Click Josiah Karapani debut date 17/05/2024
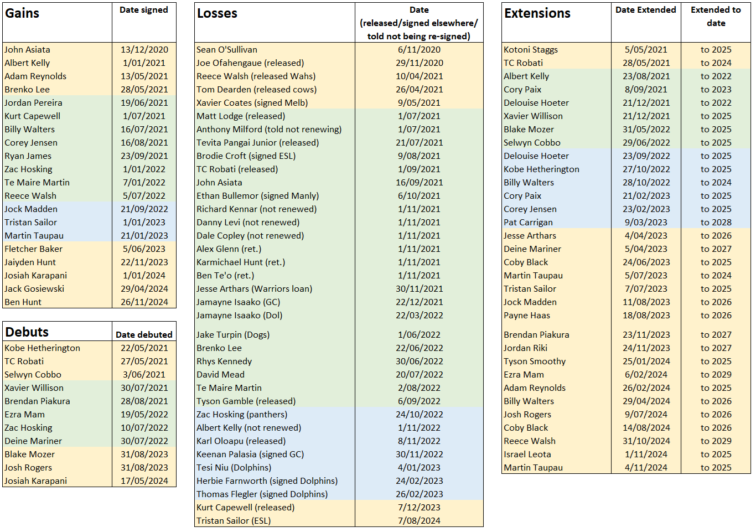The width and height of the screenshot is (756, 532). pyautogui.click(x=144, y=481)
